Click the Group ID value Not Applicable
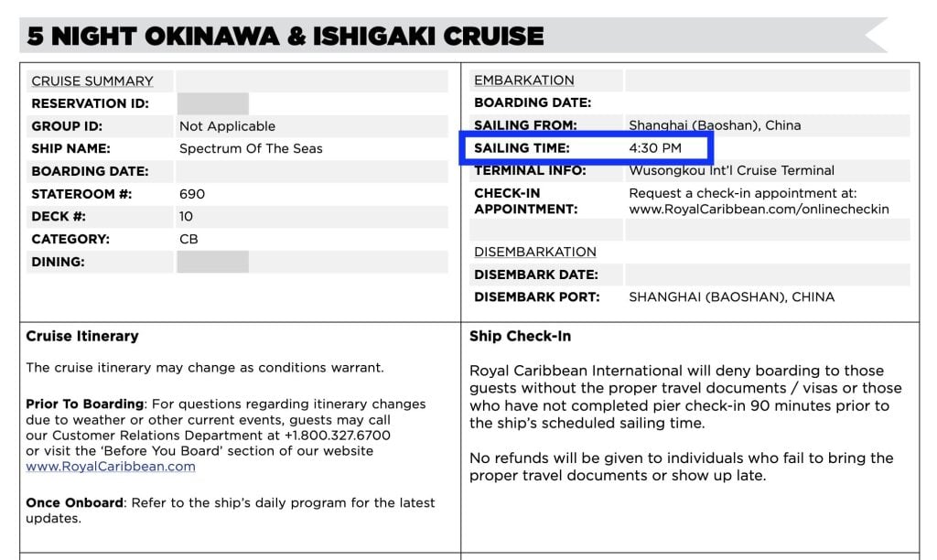The image size is (937, 560). (227, 126)
